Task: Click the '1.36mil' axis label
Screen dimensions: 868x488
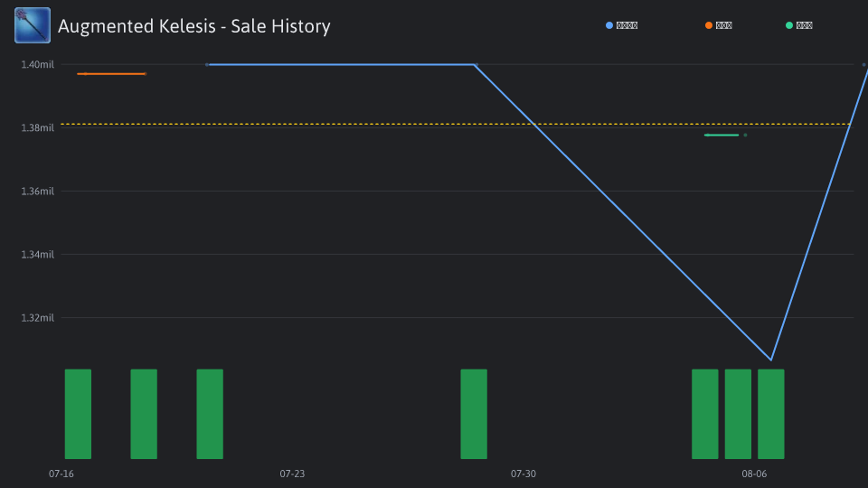Action: pos(38,192)
